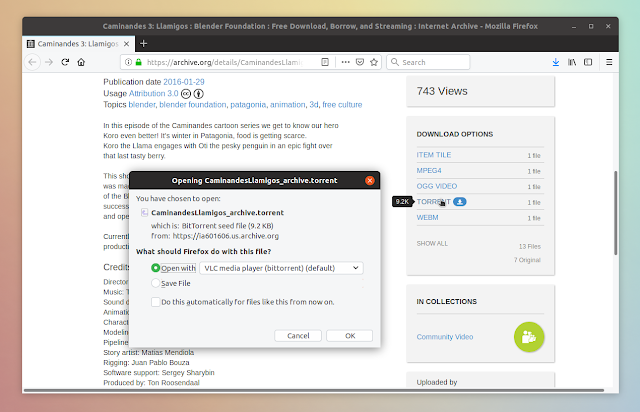This screenshot has width=640, height=412.
Task: Click the TORRENT download link
Action: [433, 202]
